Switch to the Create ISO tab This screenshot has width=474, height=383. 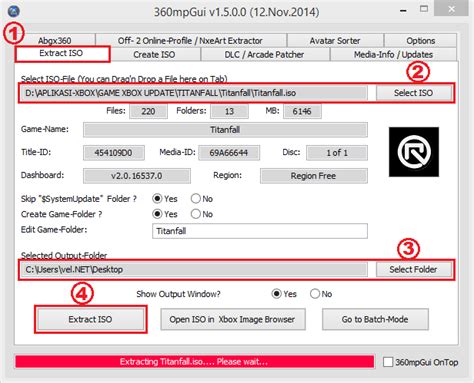click(x=154, y=54)
